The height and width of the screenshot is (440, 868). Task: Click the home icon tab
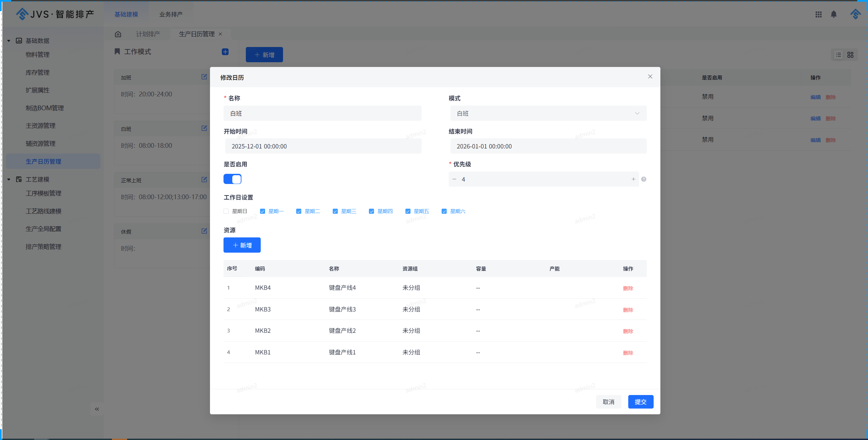[118, 34]
